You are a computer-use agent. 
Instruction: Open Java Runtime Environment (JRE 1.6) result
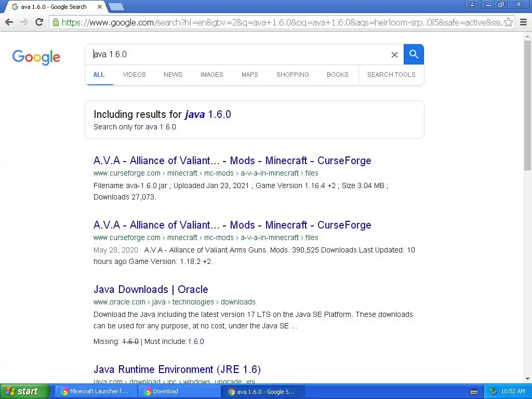coord(177,369)
